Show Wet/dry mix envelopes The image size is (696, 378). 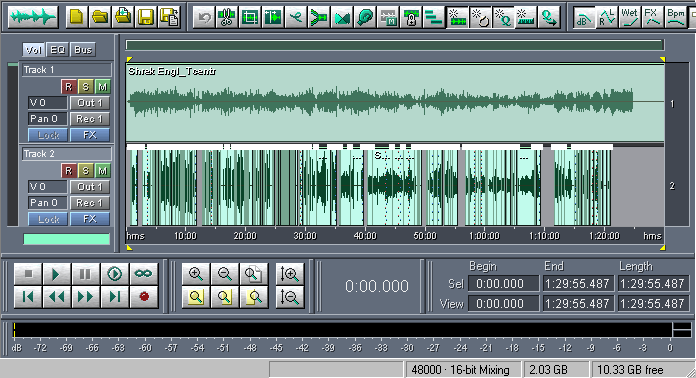pos(630,17)
